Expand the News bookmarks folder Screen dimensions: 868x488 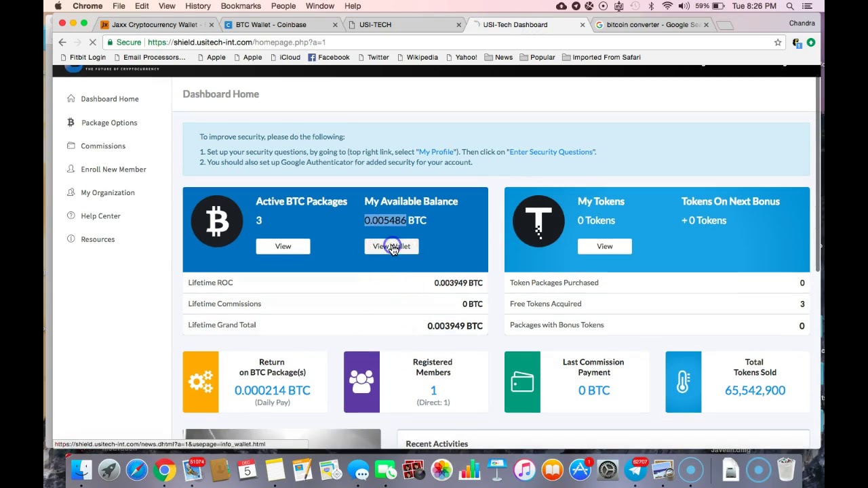(x=498, y=58)
